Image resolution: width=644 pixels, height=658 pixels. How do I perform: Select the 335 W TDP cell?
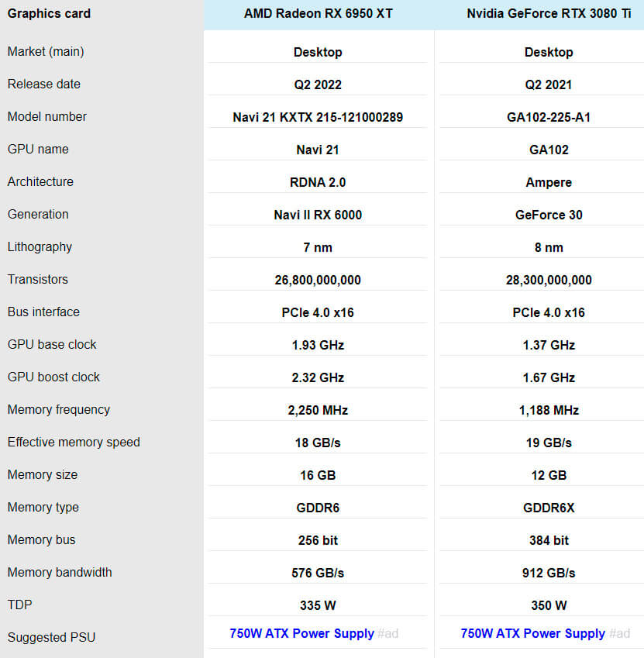(318, 605)
